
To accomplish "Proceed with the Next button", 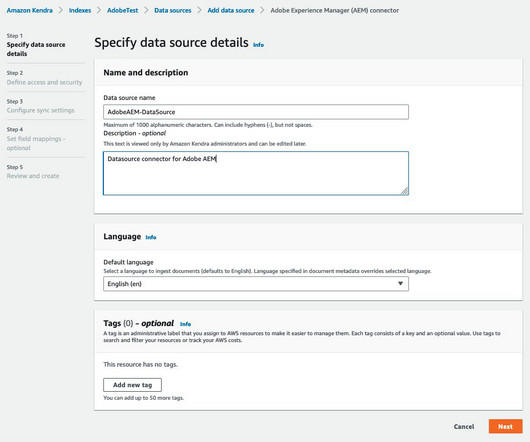I will point(506,426).
